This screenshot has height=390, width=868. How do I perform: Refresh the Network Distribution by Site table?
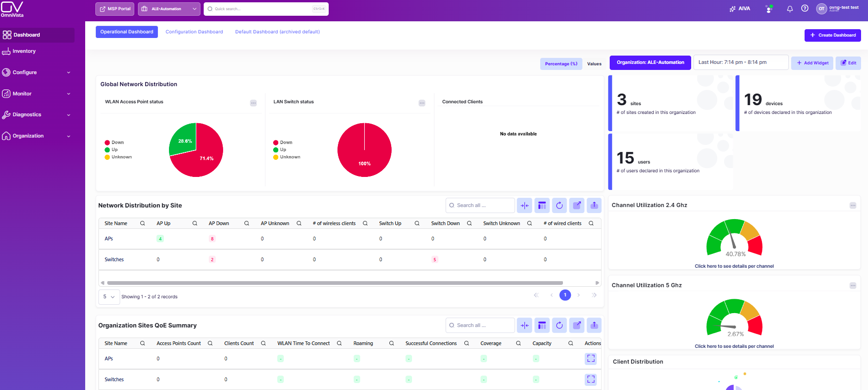(x=559, y=205)
